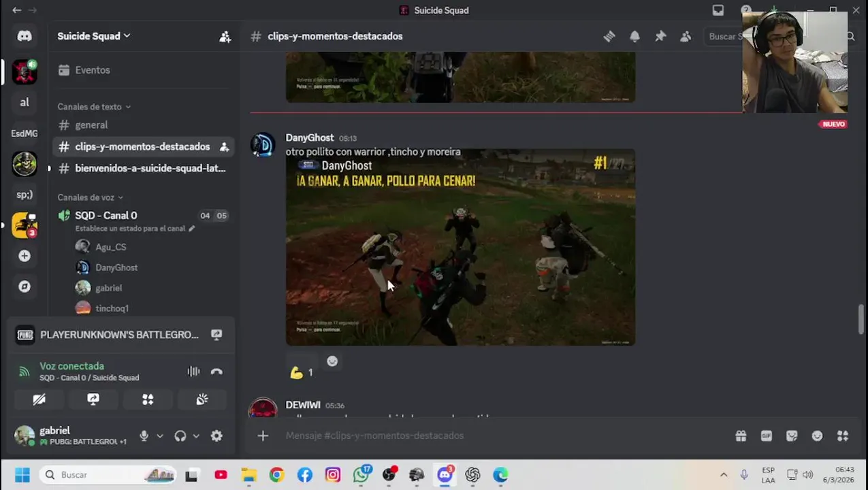Screen dimensions: 868x490
Task: Open the 'sp;)' server
Action: pos(25,195)
